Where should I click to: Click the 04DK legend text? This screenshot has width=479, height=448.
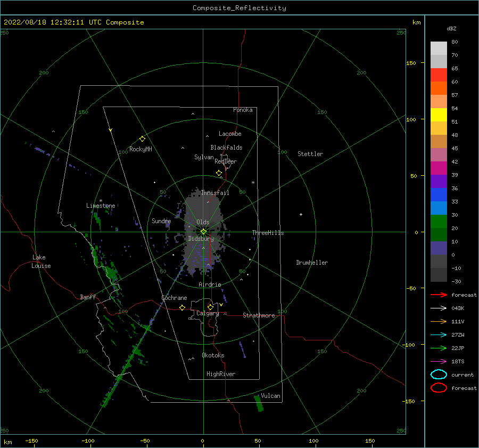pos(458,308)
